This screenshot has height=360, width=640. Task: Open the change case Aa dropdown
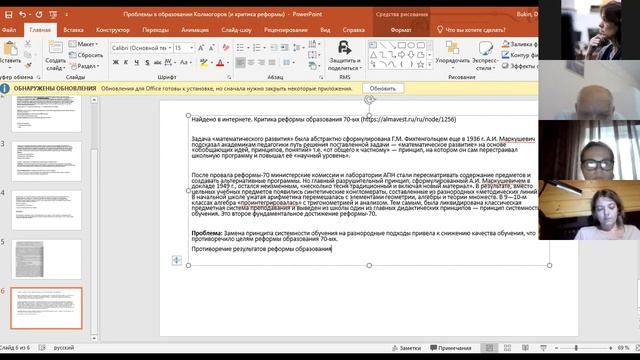coord(185,62)
